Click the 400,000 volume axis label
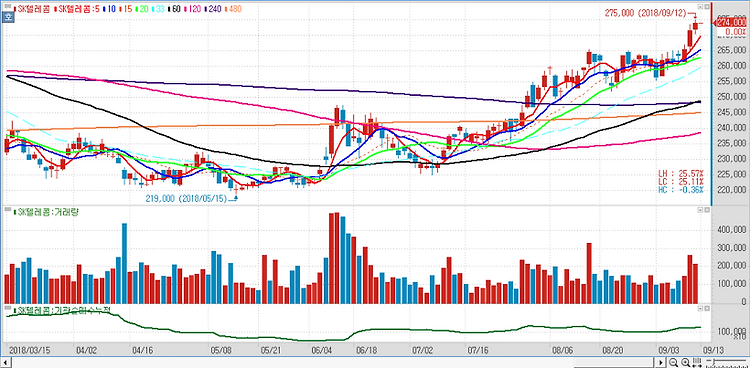 (731, 230)
